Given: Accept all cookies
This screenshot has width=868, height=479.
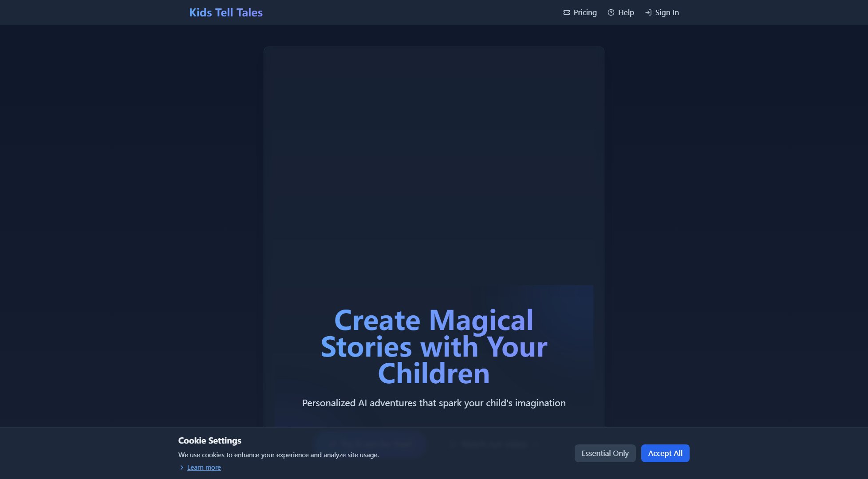Looking at the screenshot, I should [x=665, y=453].
